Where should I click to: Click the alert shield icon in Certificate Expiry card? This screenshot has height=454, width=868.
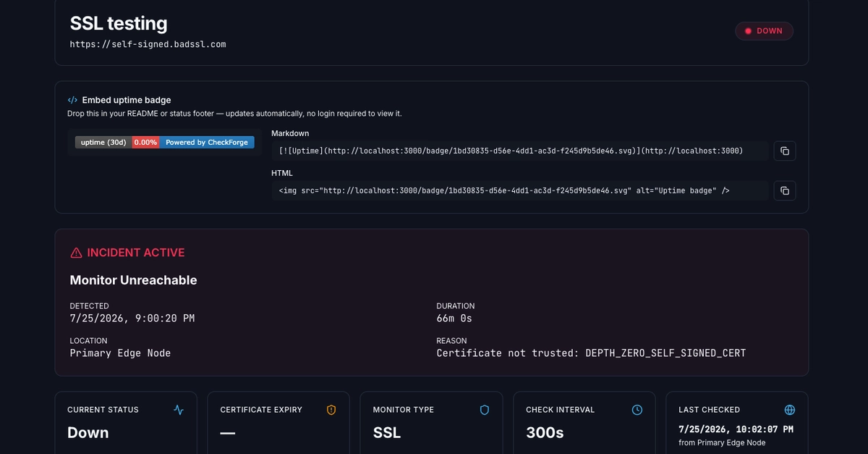point(331,410)
